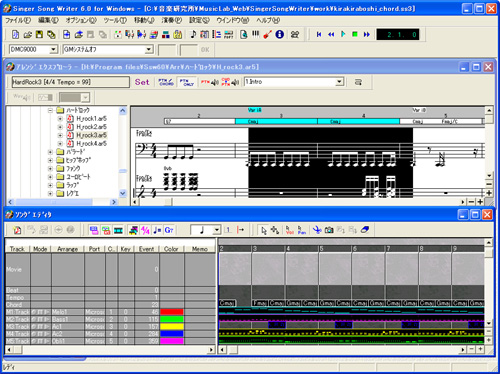500x374 pixels.
Task: Open the Help menu
Action: coord(268,20)
